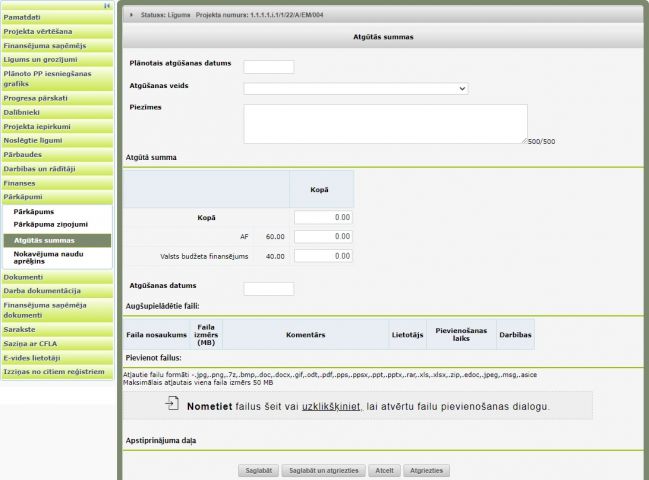Expand the Finanses sidebar section
Screen dimensions: 649x480
click(20, 184)
